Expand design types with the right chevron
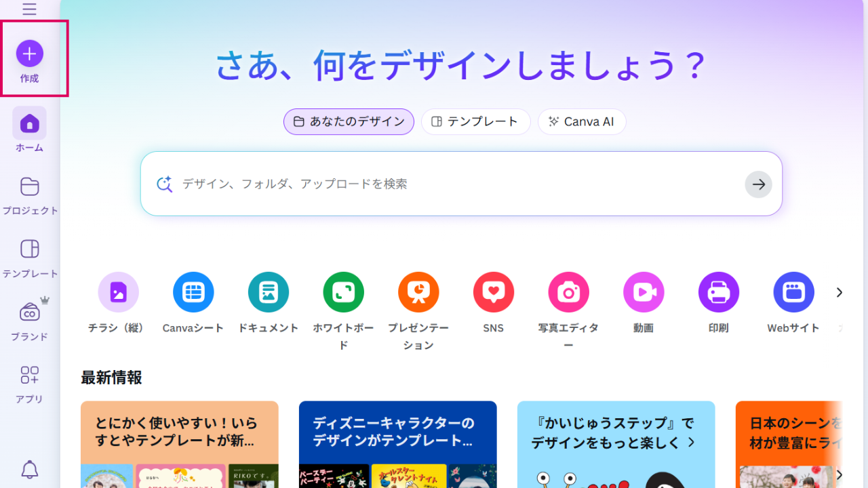Image resolution: width=868 pixels, height=488 pixels. pos(839,293)
